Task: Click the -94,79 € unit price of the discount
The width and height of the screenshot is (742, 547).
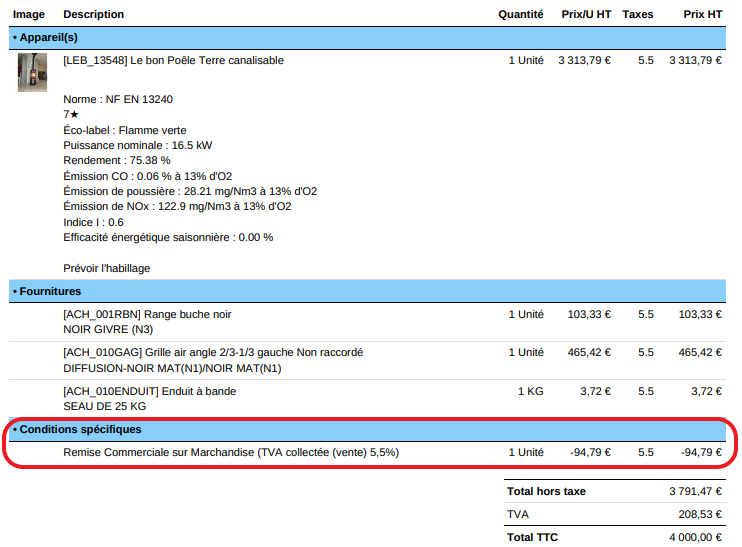Action: point(591,452)
